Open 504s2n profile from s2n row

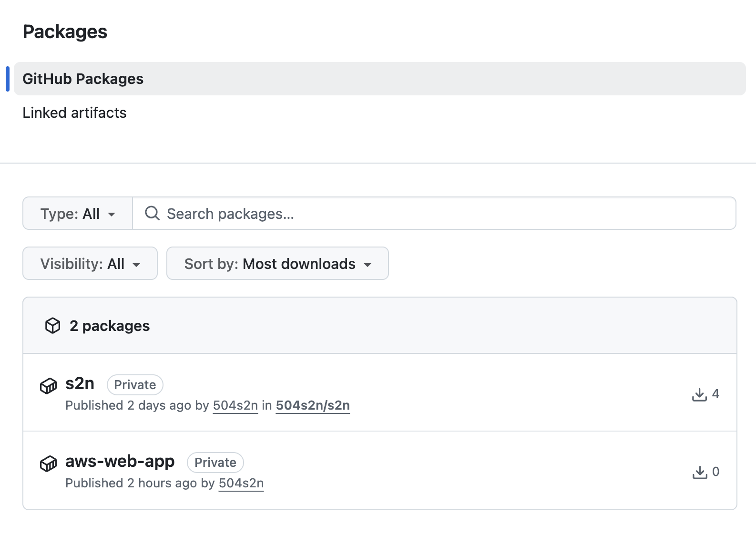(x=235, y=405)
